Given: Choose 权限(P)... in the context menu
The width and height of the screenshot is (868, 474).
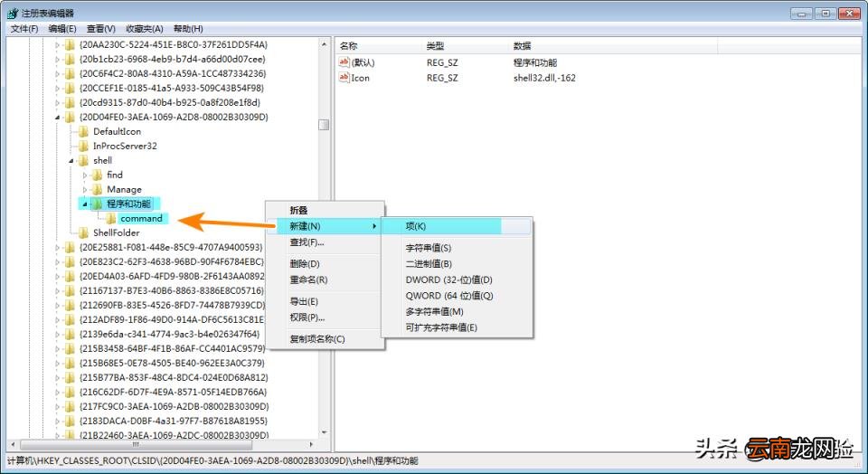Looking at the screenshot, I should coord(325,318).
